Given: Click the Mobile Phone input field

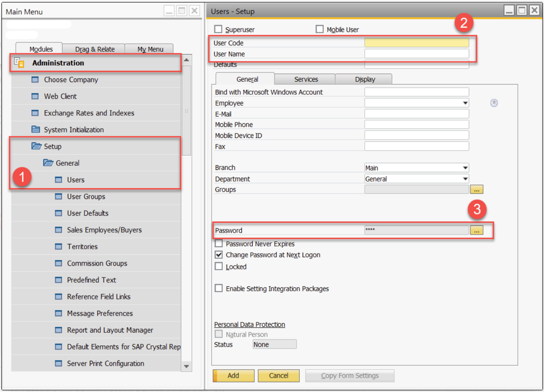Looking at the screenshot, I should click(x=417, y=125).
